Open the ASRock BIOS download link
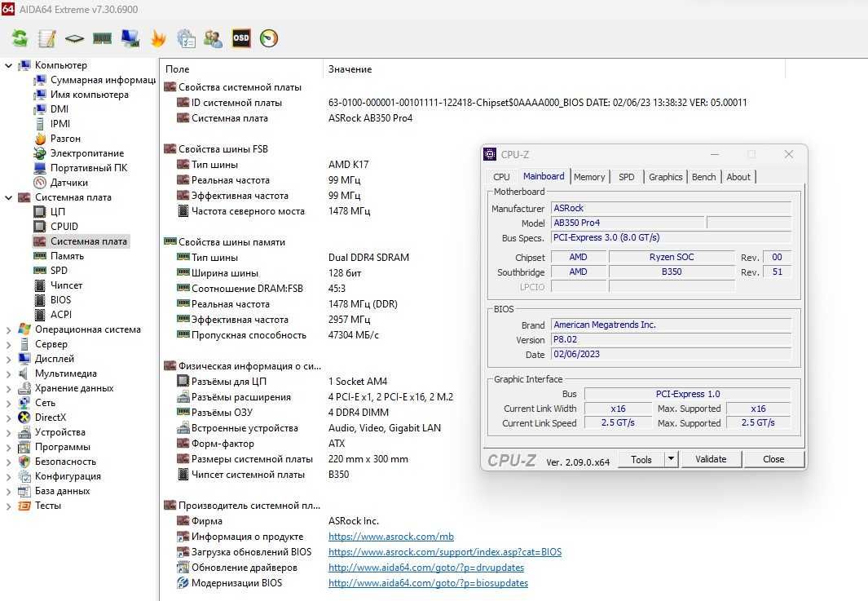 tap(445, 552)
